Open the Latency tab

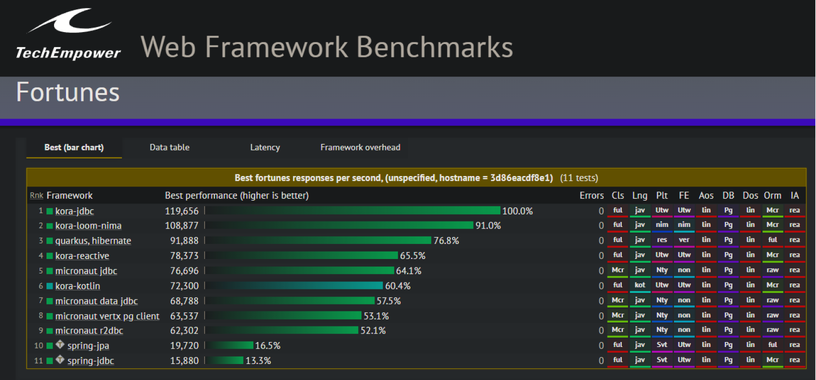[265, 148]
